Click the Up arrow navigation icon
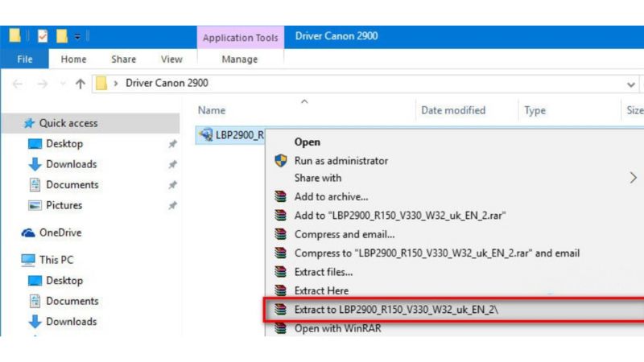644x362 pixels. tap(80, 83)
